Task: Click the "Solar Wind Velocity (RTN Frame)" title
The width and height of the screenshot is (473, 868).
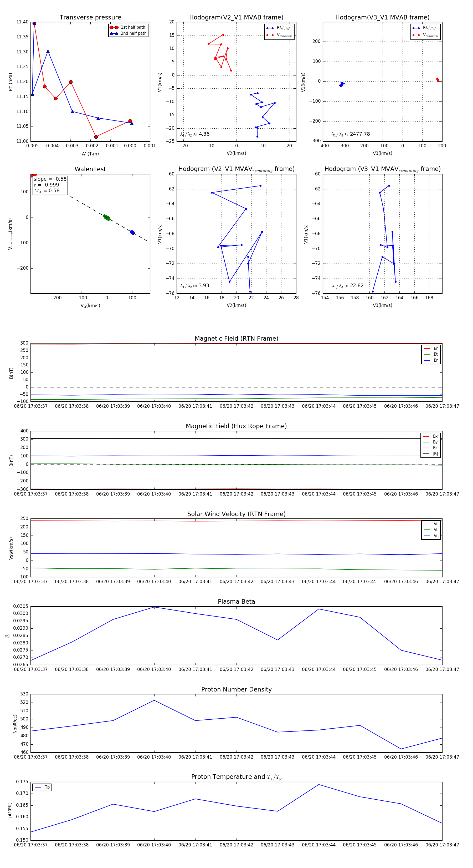Action: tap(236, 514)
